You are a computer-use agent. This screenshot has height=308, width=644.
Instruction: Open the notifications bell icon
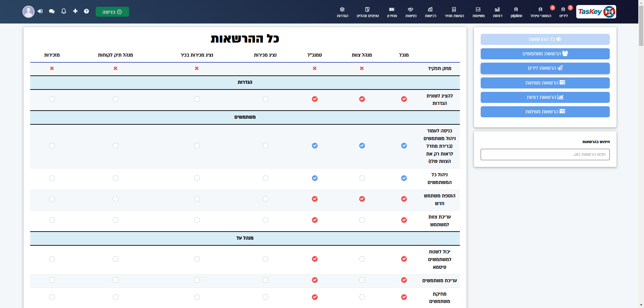point(64,11)
